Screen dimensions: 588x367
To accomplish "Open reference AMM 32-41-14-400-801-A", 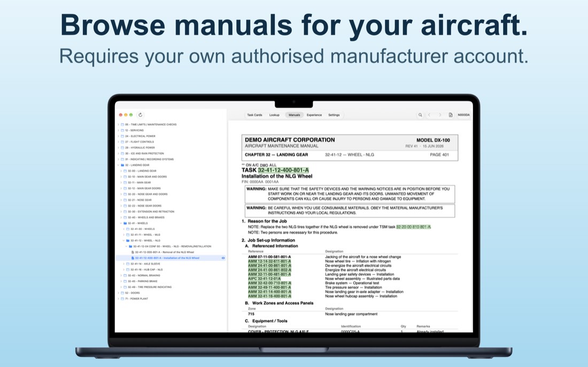I will [x=269, y=292].
